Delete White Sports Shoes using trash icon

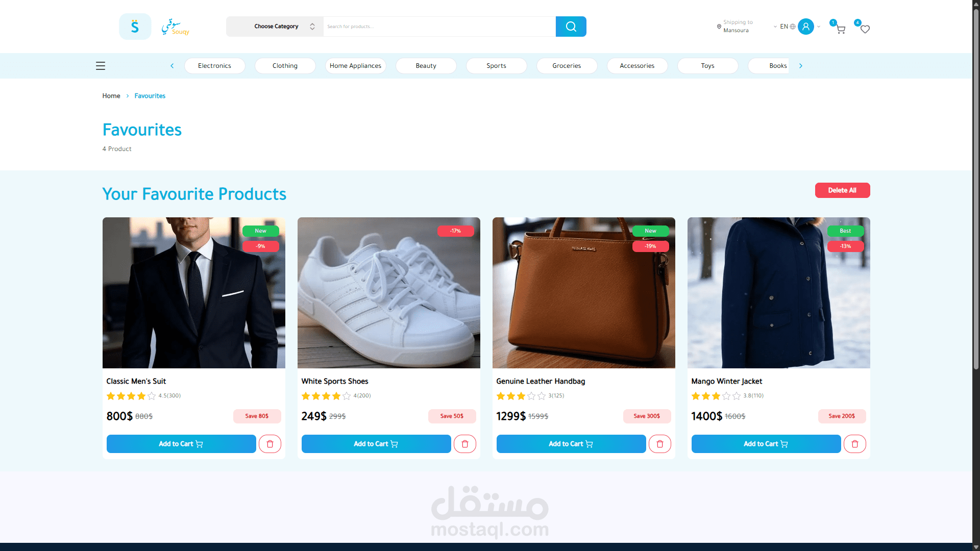465,444
